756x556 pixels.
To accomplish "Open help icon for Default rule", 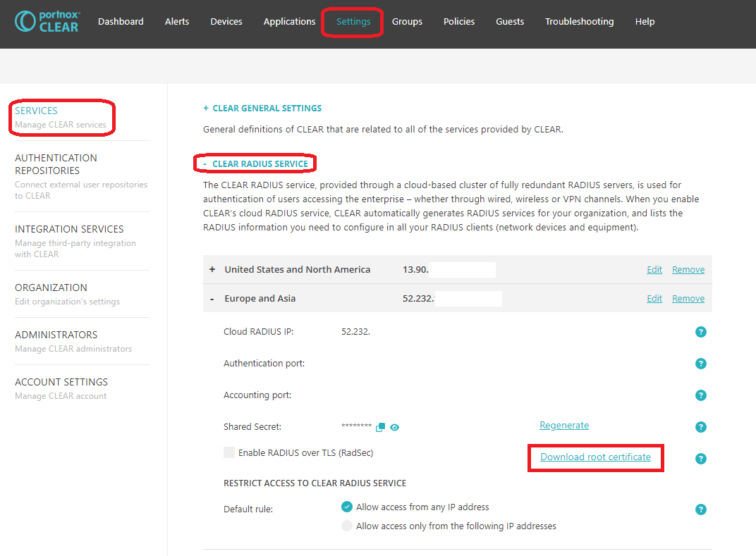I will (700, 509).
